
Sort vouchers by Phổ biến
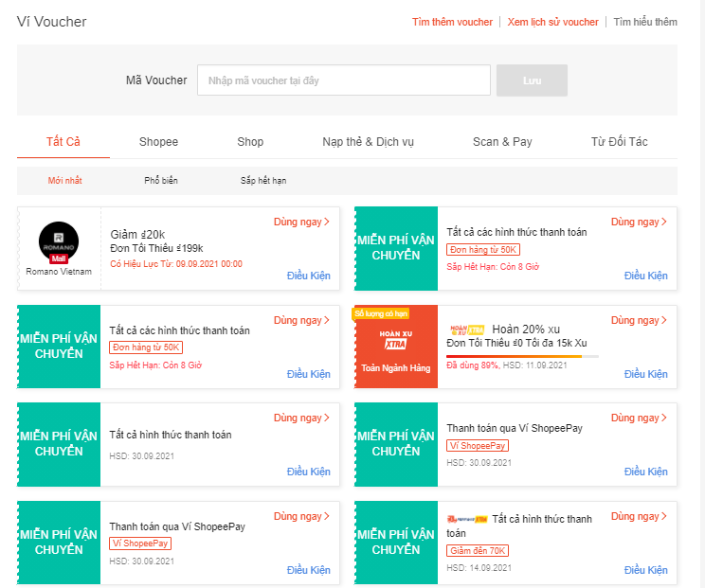(x=161, y=181)
